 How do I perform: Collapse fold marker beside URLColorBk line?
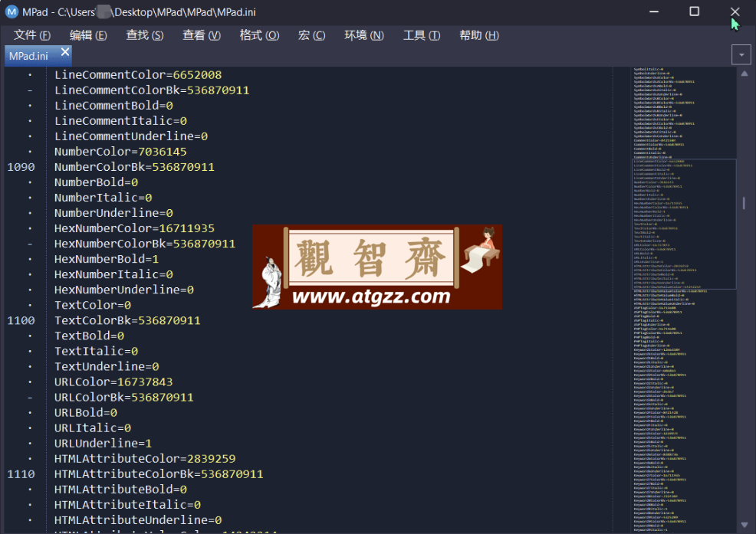pos(30,398)
